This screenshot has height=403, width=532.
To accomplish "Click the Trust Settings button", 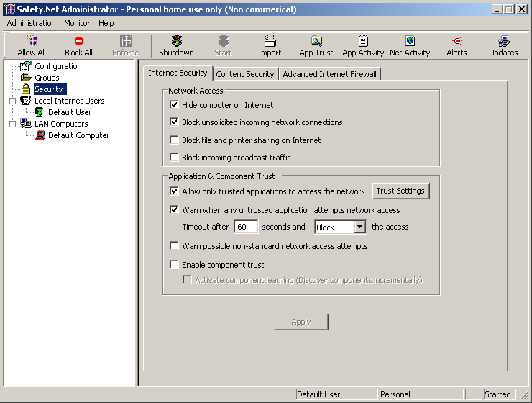I will coord(400,191).
